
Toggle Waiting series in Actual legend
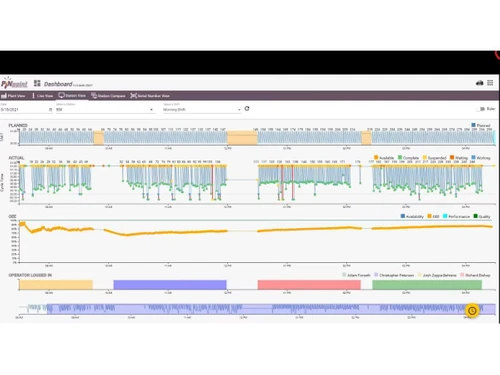[x=459, y=157]
